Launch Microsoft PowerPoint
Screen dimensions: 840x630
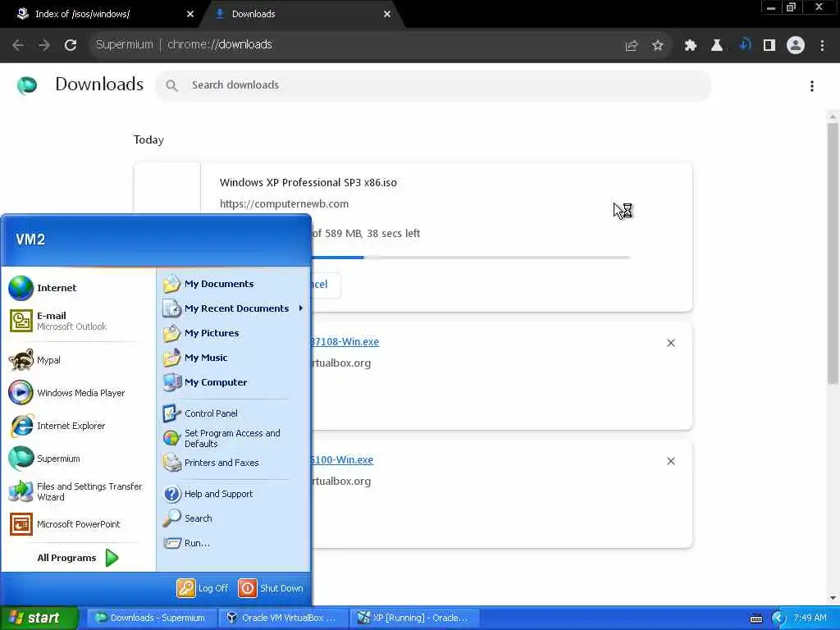[64, 524]
